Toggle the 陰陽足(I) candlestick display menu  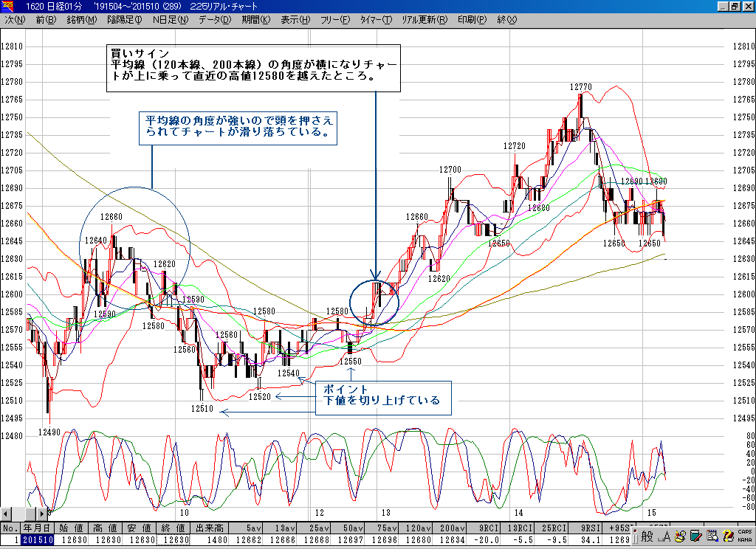tap(124, 20)
